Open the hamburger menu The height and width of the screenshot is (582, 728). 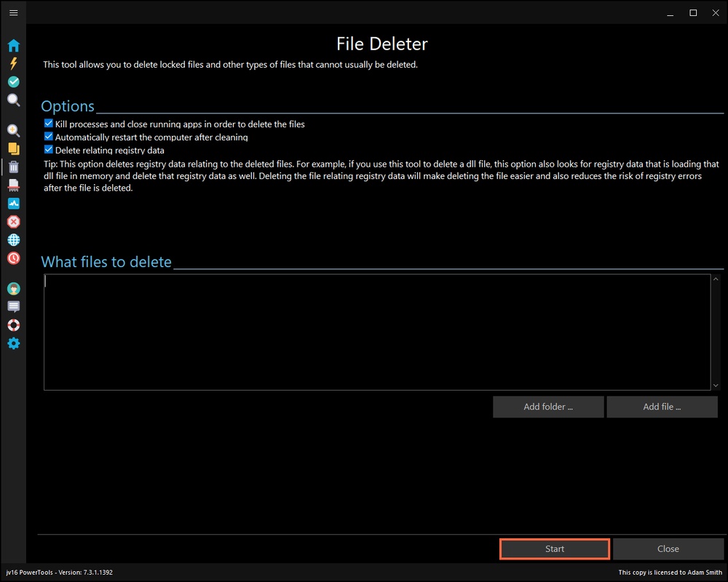[x=13, y=12]
